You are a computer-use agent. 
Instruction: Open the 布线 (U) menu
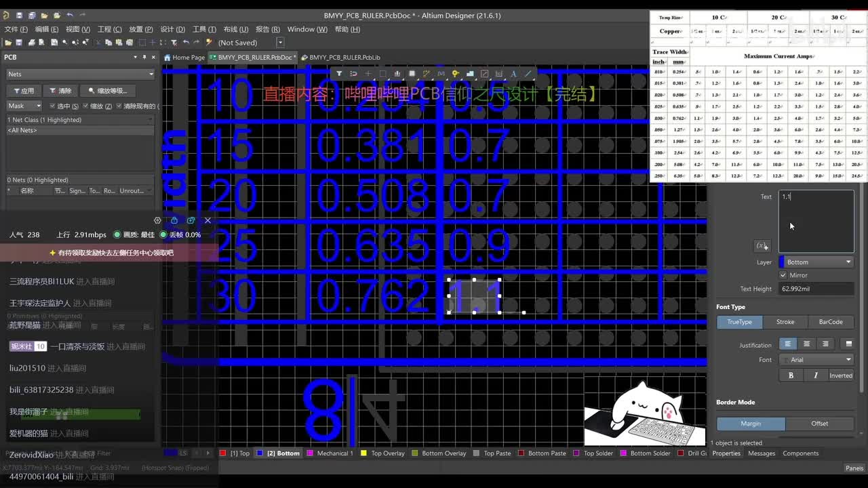(x=236, y=29)
